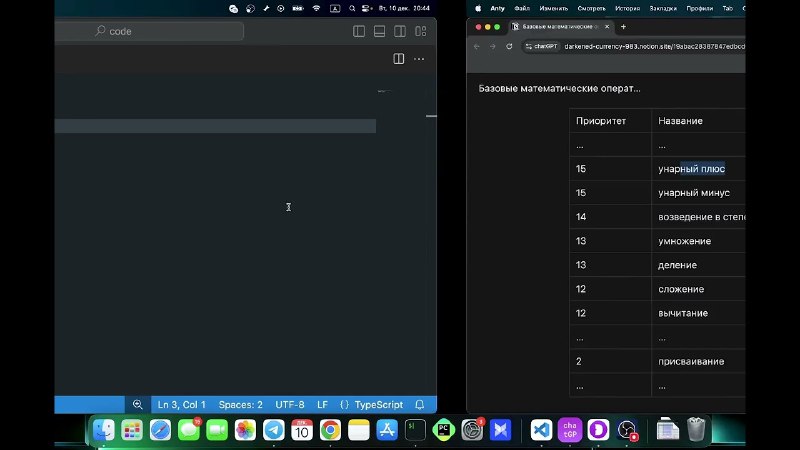Screen dimensions: 800x450
Task: Split the editor to the right
Action: (x=399, y=59)
